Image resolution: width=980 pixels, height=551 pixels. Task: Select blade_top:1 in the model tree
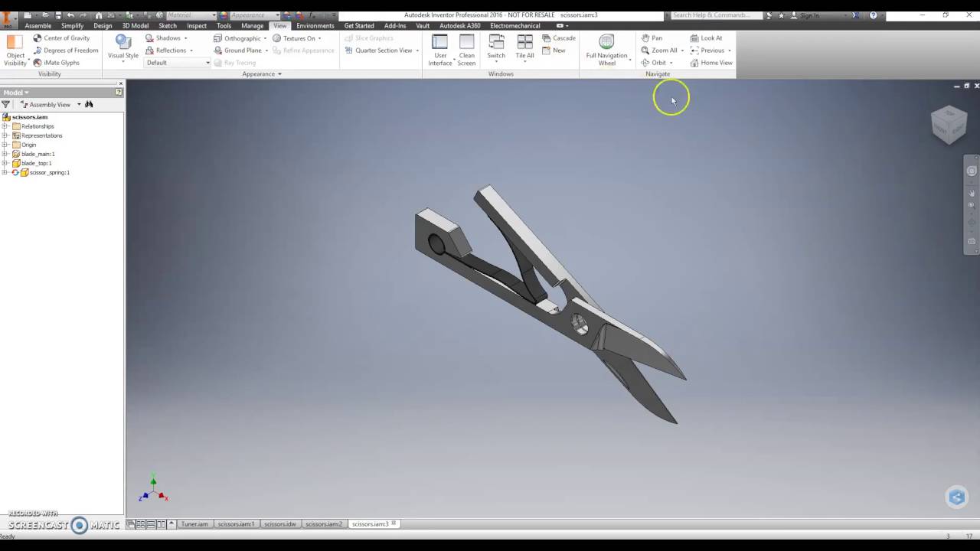[36, 163]
